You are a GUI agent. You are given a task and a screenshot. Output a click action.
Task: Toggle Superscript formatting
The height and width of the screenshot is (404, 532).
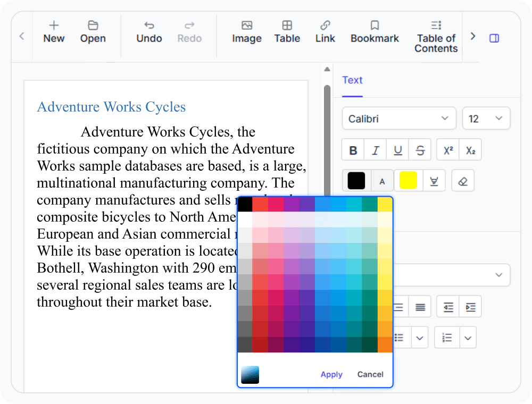(x=448, y=150)
